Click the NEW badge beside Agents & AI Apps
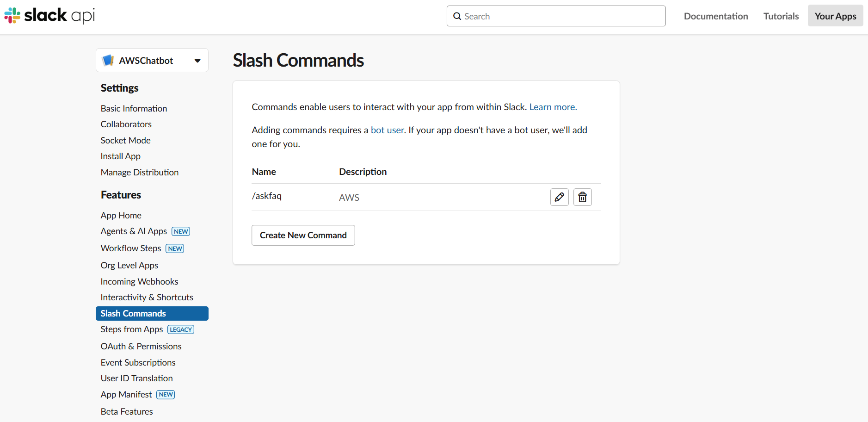The height and width of the screenshot is (422, 868). pos(181,231)
